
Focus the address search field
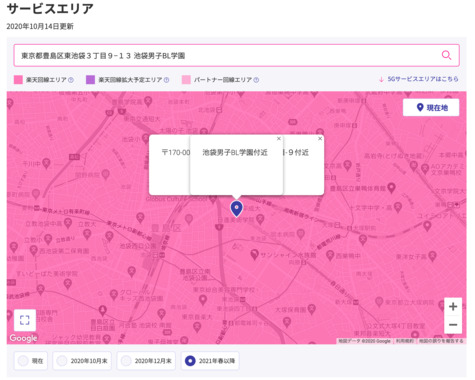click(236, 55)
